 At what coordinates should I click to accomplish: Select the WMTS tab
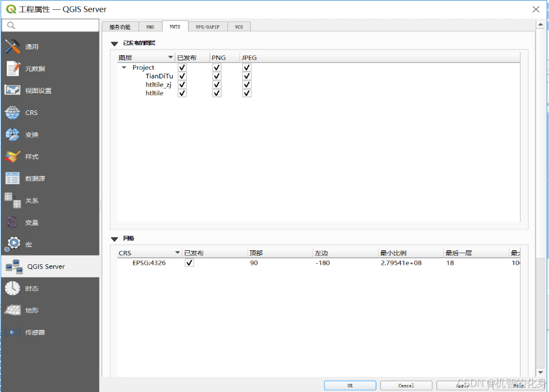175,26
